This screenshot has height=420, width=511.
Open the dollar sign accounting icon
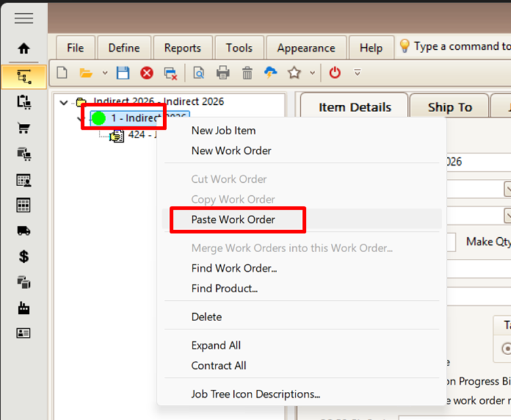(x=24, y=256)
